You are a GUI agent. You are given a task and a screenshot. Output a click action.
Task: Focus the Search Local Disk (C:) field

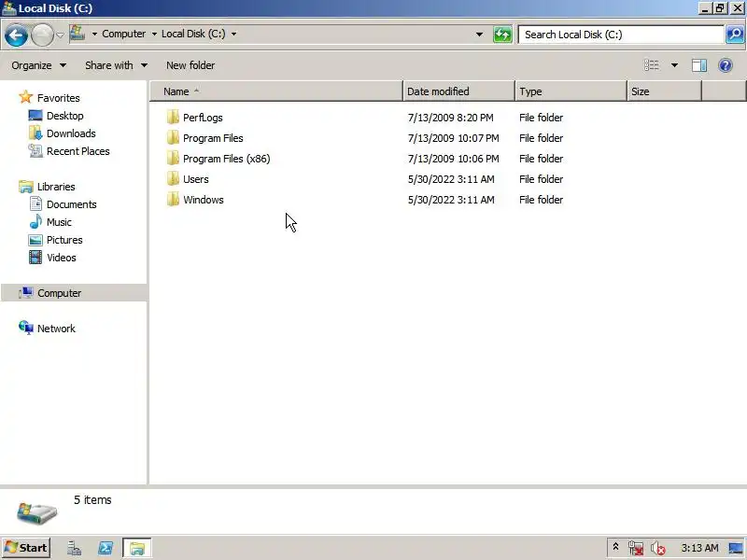621,35
